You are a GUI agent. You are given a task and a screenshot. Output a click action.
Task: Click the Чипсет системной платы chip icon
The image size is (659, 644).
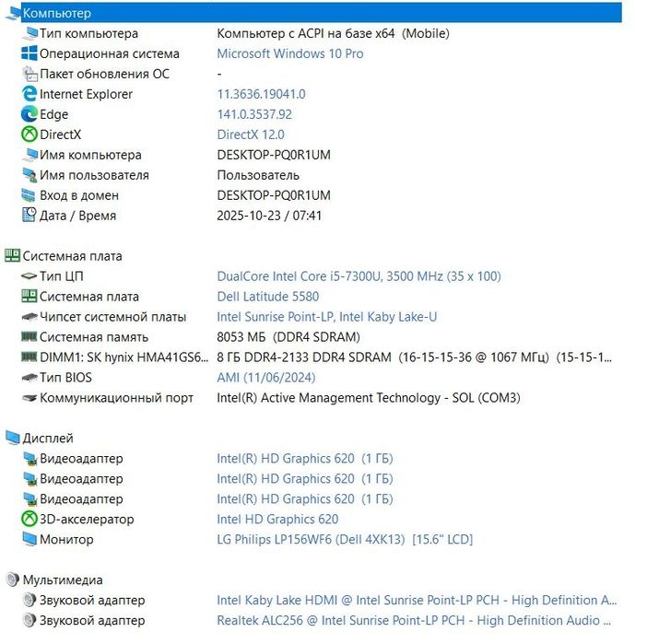tap(29, 317)
